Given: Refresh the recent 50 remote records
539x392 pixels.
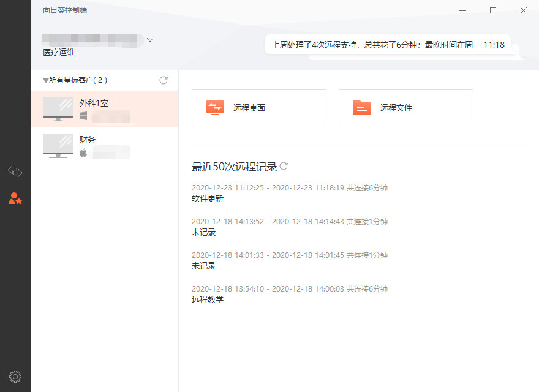Looking at the screenshot, I should point(284,166).
